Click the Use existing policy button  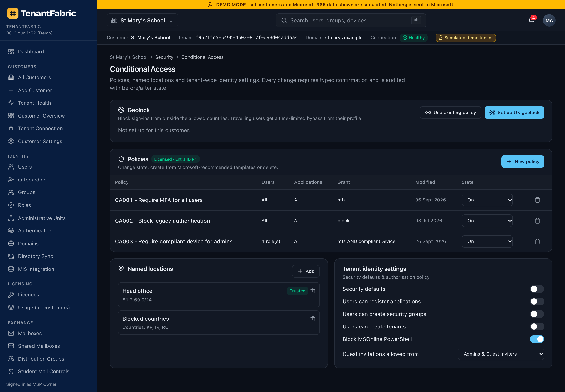(x=450, y=113)
